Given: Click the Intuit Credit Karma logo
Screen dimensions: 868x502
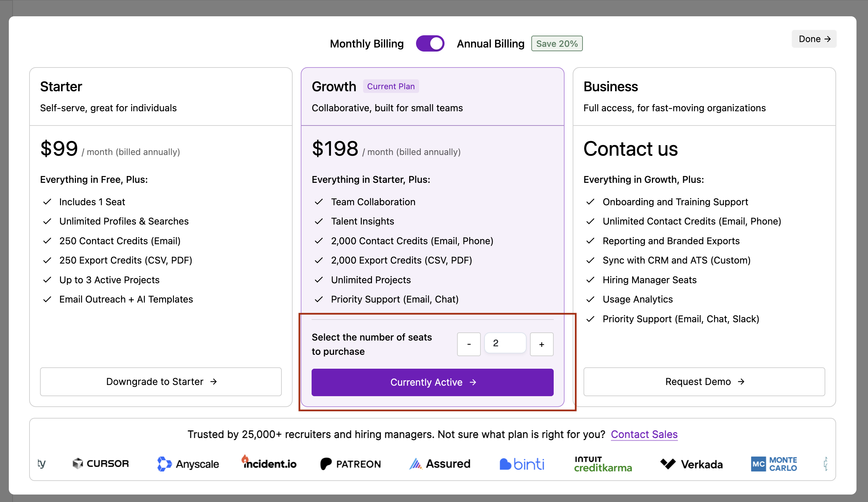Looking at the screenshot, I should point(603,464).
